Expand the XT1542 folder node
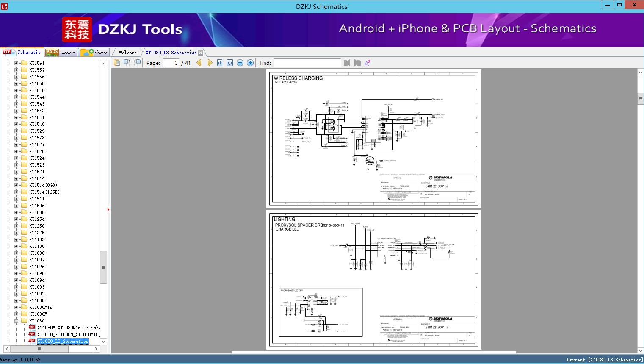Screen dimensions: 644x364 click(x=16, y=111)
